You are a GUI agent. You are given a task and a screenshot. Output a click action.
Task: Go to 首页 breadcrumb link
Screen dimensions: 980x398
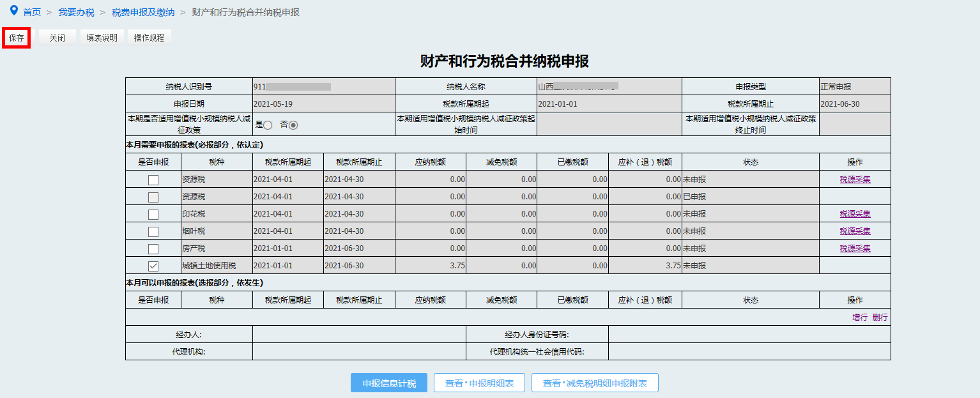click(x=32, y=12)
